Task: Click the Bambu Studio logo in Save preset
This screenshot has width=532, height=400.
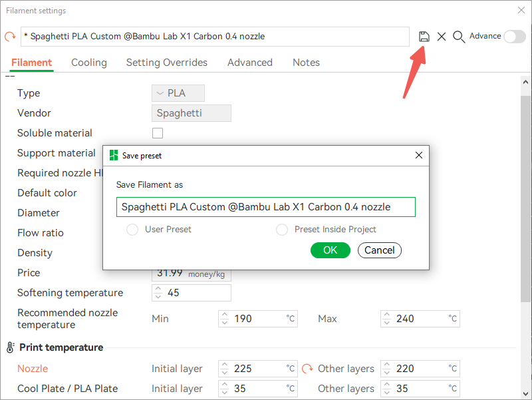Action: click(x=114, y=156)
